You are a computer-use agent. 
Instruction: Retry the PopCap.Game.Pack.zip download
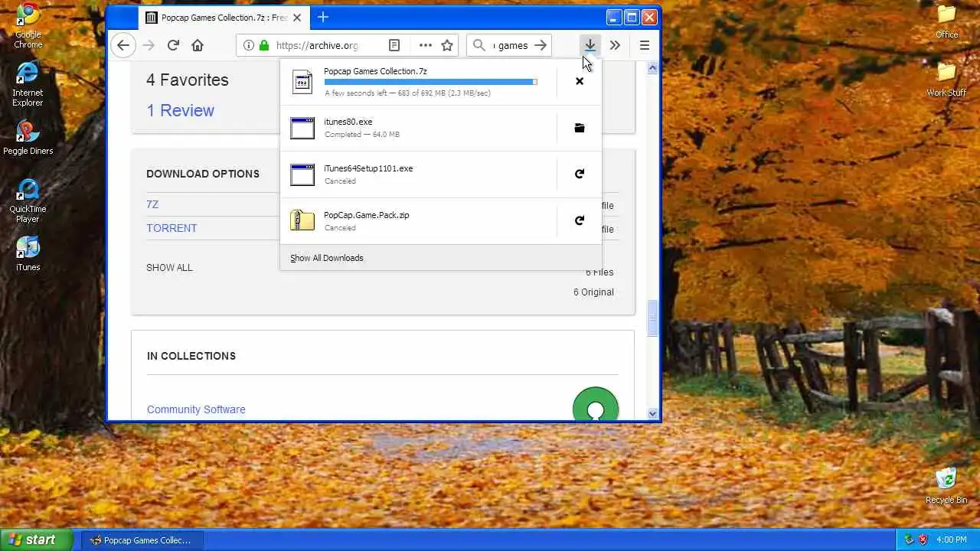tap(580, 220)
